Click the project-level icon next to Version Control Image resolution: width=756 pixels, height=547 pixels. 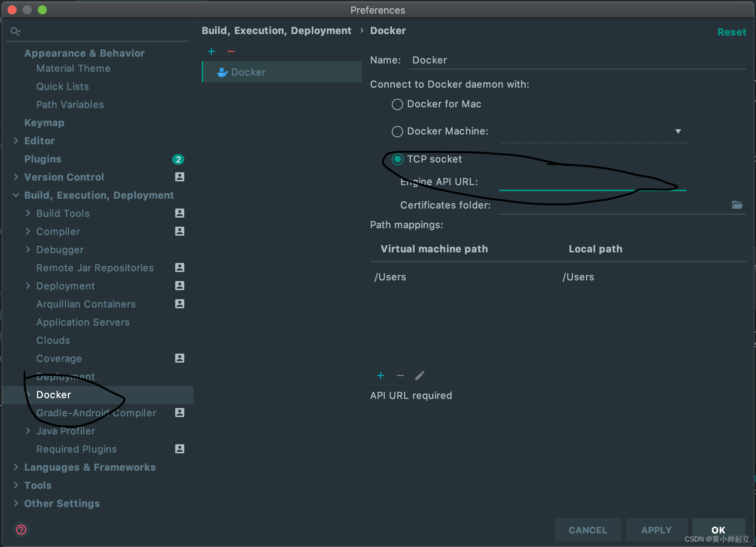pos(180,177)
